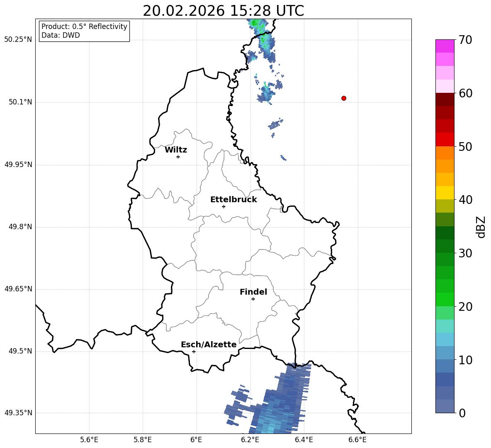Image resolution: width=491 pixels, height=448 pixels.
Task: Click the dBZ colorbar axis label
Action: pyautogui.click(x=481, y=227)
